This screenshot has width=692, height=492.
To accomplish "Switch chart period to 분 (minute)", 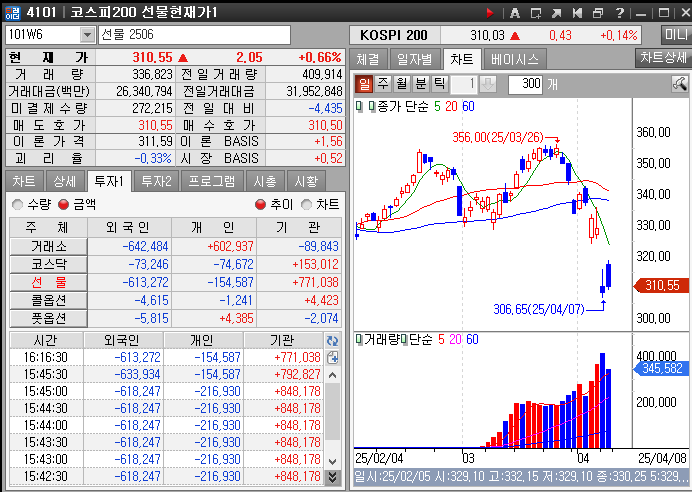I will click(421, 83).
